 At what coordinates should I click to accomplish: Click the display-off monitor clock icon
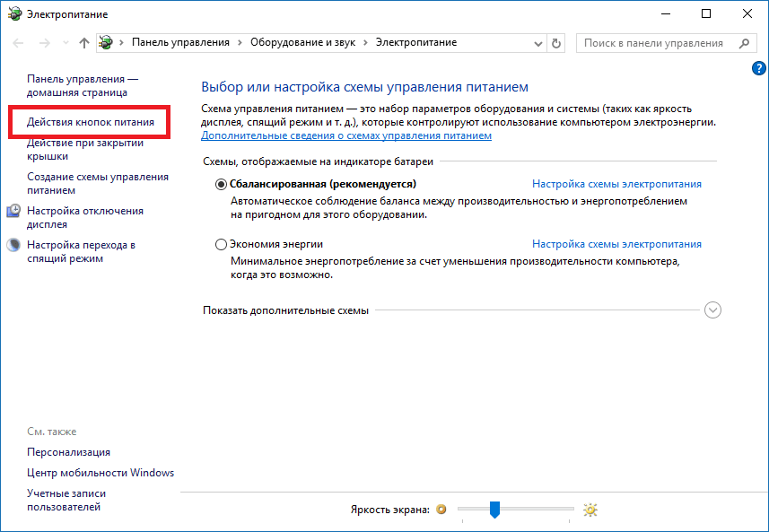pyautogui.click(x=13, y=211)
